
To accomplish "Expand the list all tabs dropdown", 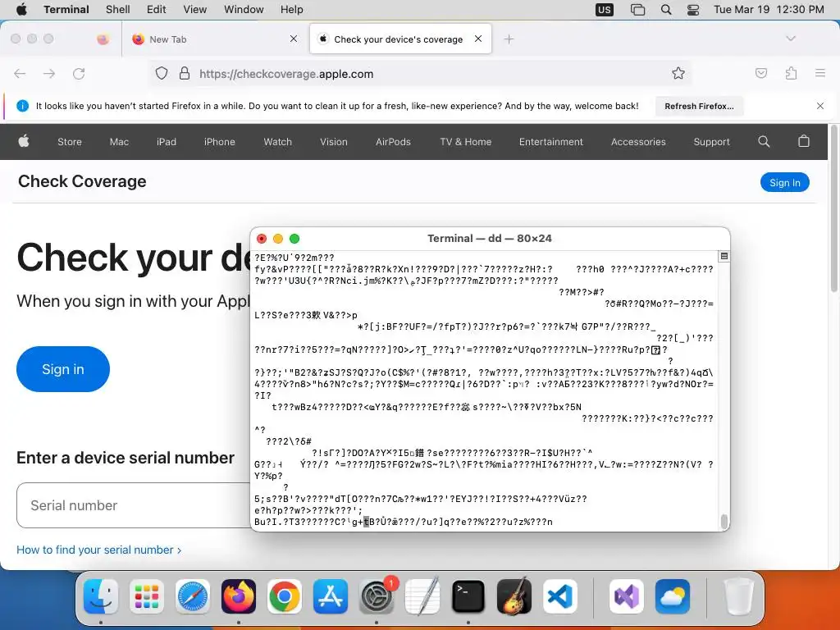I will (791, 39).
